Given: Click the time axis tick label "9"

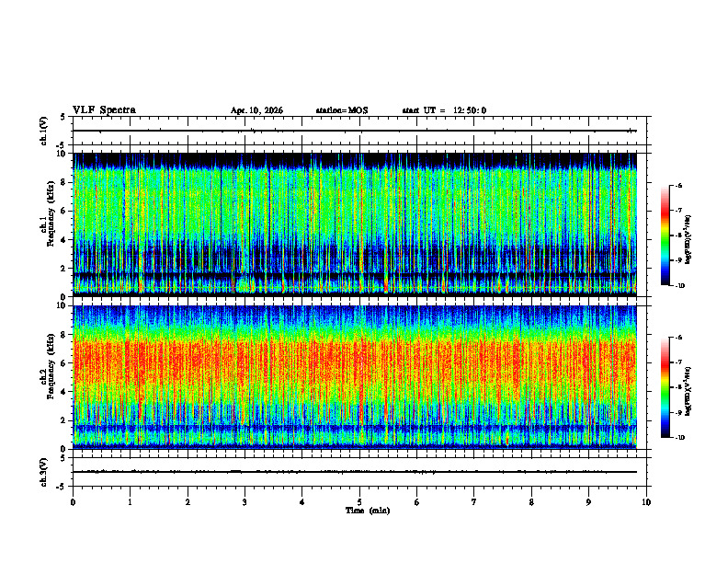Looking at the screenshot, I should (x=588, y=502).
